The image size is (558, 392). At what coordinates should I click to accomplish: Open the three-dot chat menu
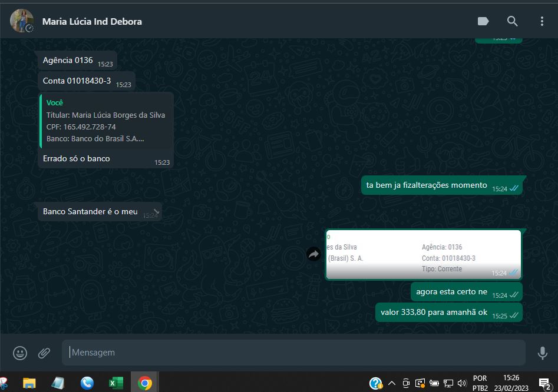click(x=542, y=21)
